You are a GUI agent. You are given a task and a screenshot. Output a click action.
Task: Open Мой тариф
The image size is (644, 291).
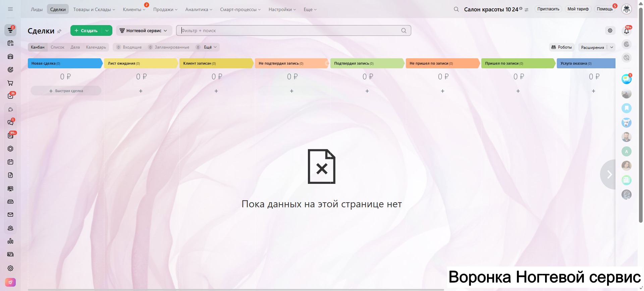coord(578,9)
